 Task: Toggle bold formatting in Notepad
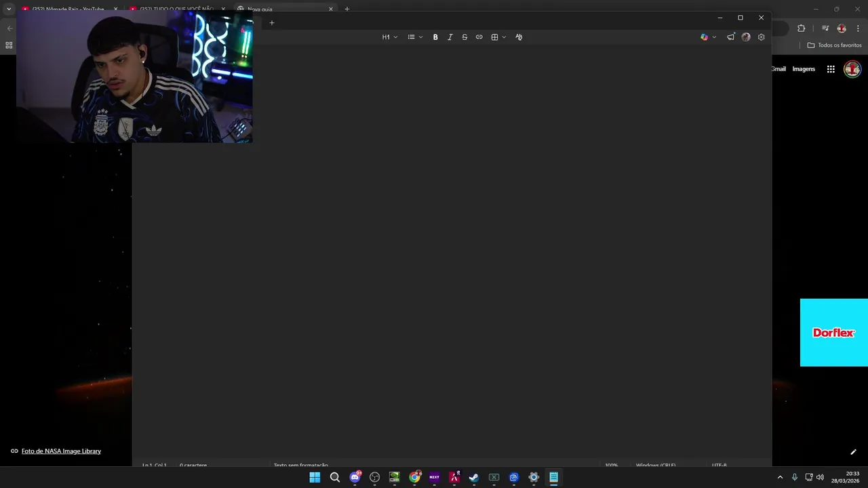(x=435, y=37)
